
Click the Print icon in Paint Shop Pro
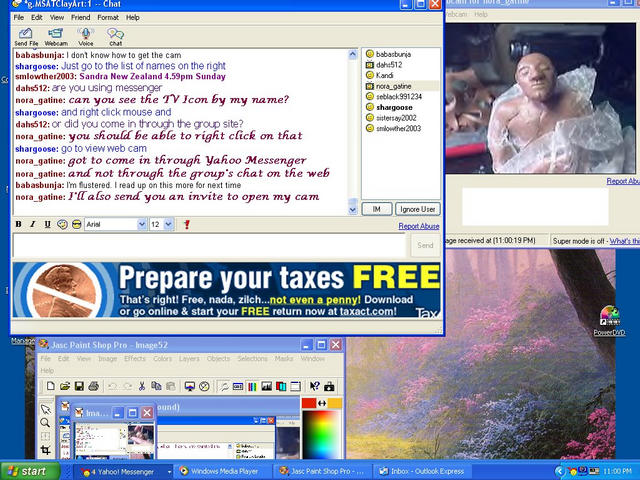pos(93,386)
